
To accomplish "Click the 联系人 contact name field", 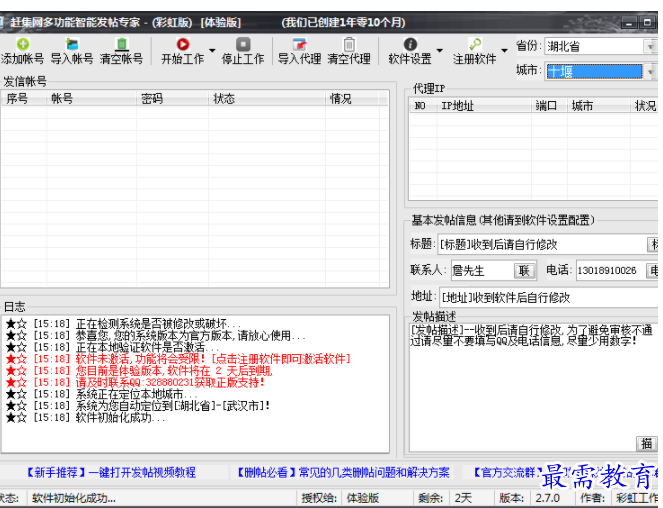I will tap(483, 270).
